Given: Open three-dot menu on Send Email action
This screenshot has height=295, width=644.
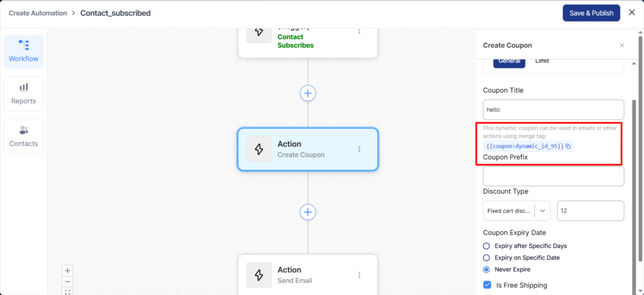Looking at the screenshot, I should coord(360,275).
